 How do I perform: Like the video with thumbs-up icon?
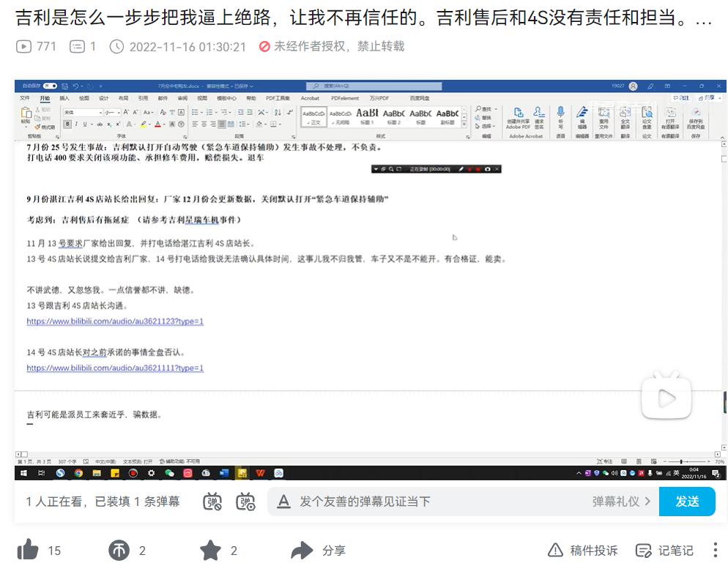tap(28, 550)
